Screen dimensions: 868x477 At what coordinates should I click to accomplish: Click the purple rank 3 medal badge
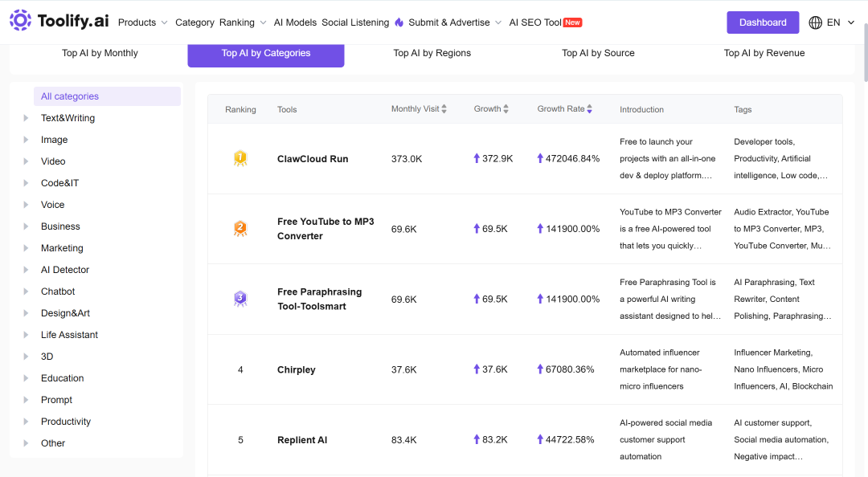pos(240,299)
